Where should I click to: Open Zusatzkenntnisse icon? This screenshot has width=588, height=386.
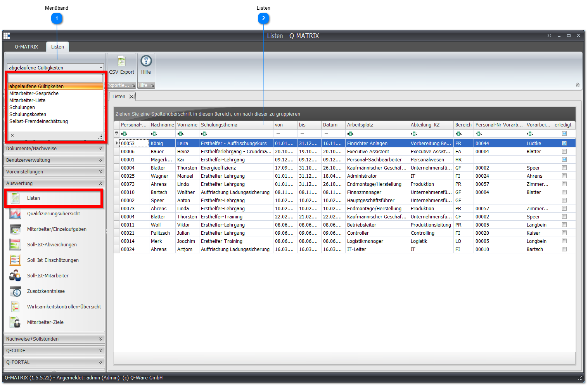15,291
